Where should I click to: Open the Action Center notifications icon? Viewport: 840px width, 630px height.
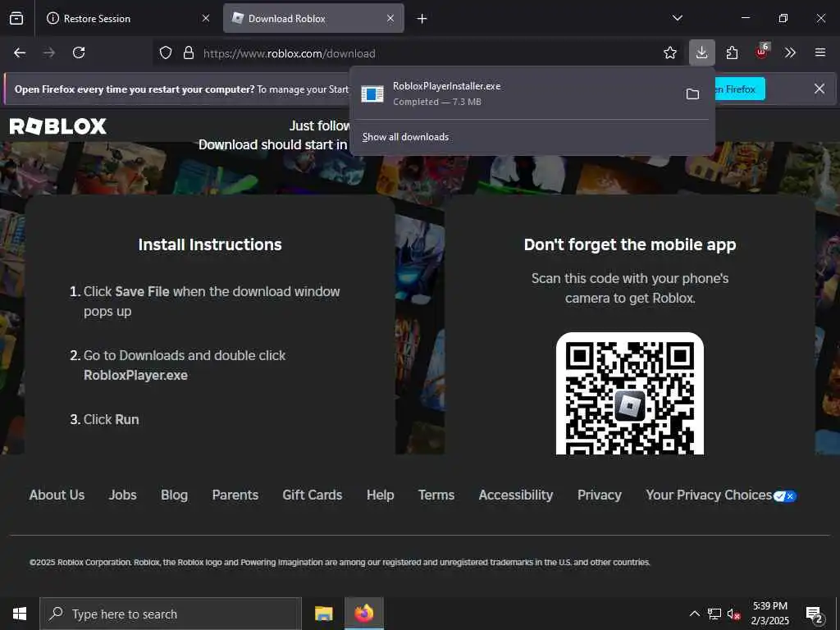815,614
